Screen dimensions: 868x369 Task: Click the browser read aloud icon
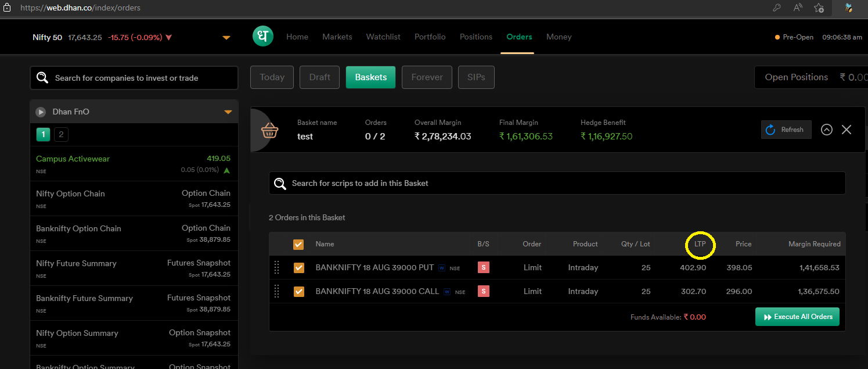click(x=798, y=8)
